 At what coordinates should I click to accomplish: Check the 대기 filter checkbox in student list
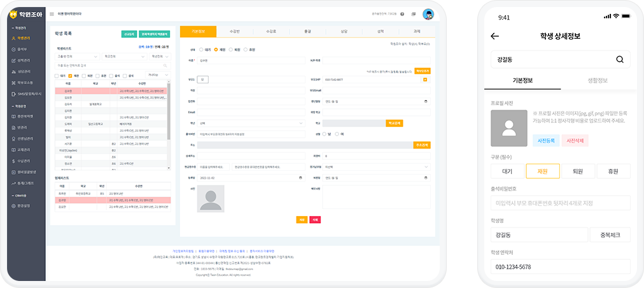pos(58,75)
